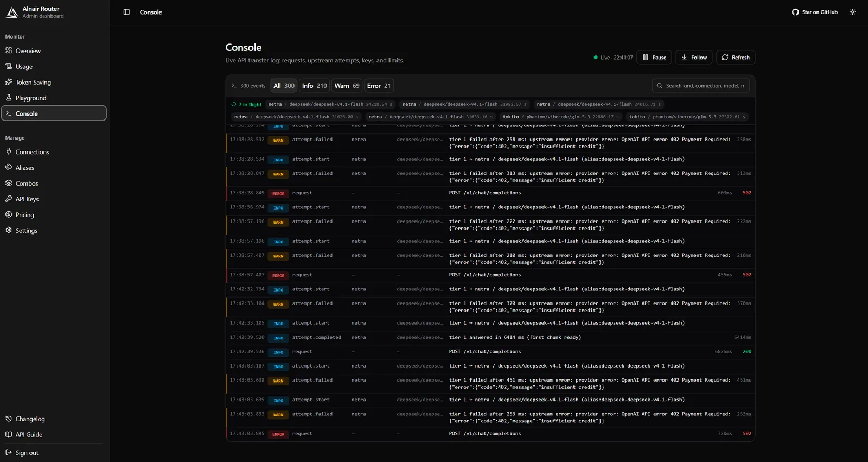Open the Changelog

click(54, 419)
